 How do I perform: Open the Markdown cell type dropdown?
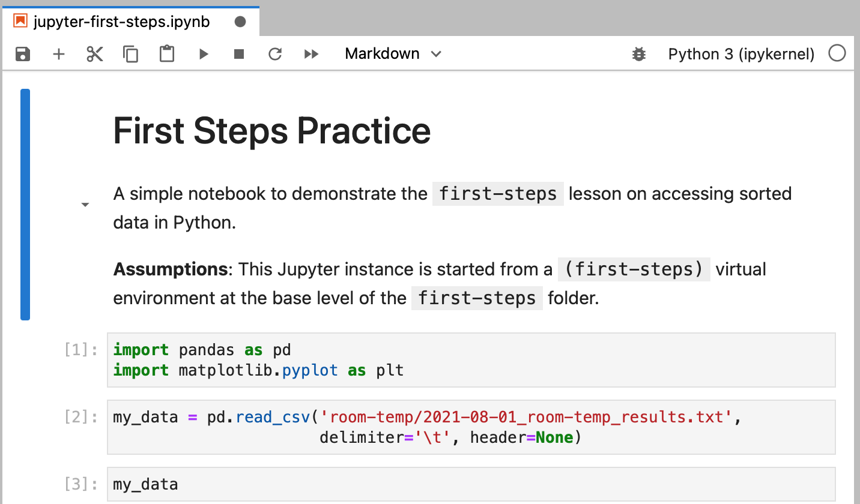tap(393, 53)
